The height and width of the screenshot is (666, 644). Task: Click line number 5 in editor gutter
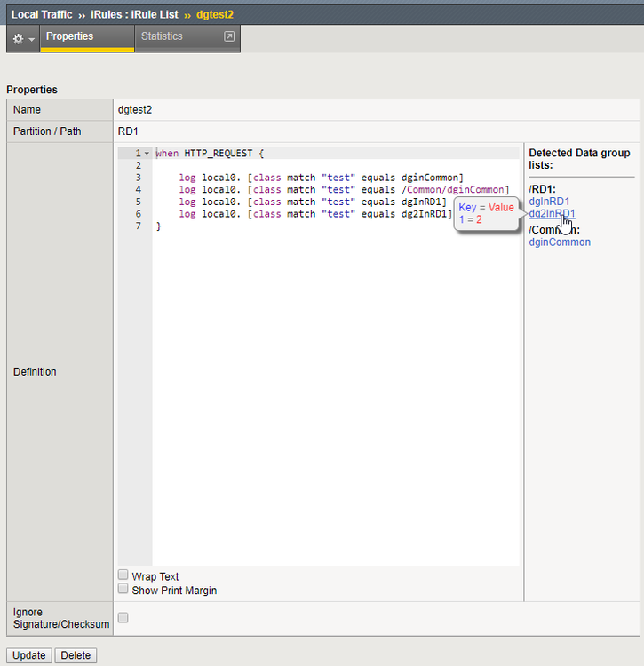click(138, 202)
